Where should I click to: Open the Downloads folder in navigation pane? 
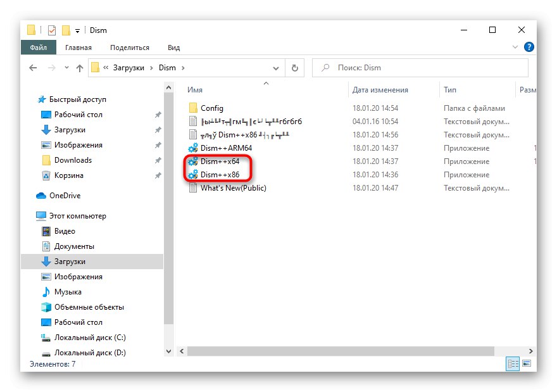coord(73,160)
